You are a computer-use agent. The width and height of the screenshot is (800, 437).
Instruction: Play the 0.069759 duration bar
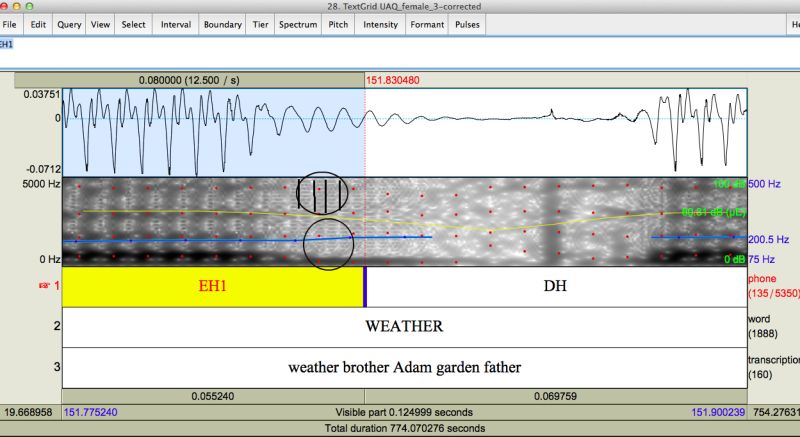point(556,396)
